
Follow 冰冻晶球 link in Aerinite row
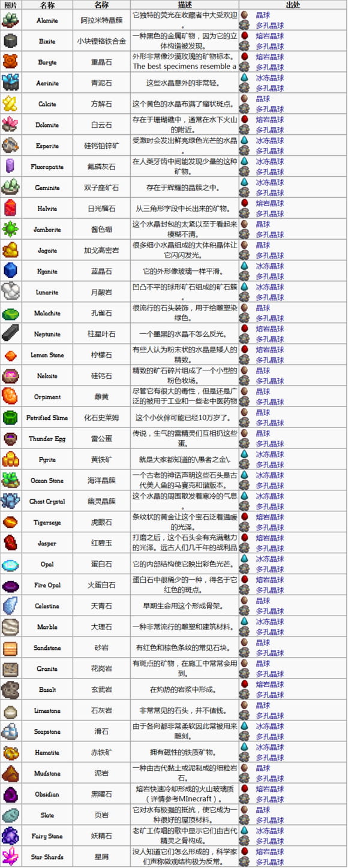[270, 78]
